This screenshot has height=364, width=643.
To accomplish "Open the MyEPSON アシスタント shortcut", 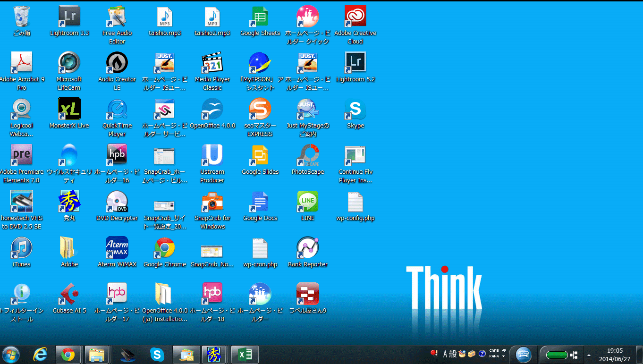I will pos(260,72).
